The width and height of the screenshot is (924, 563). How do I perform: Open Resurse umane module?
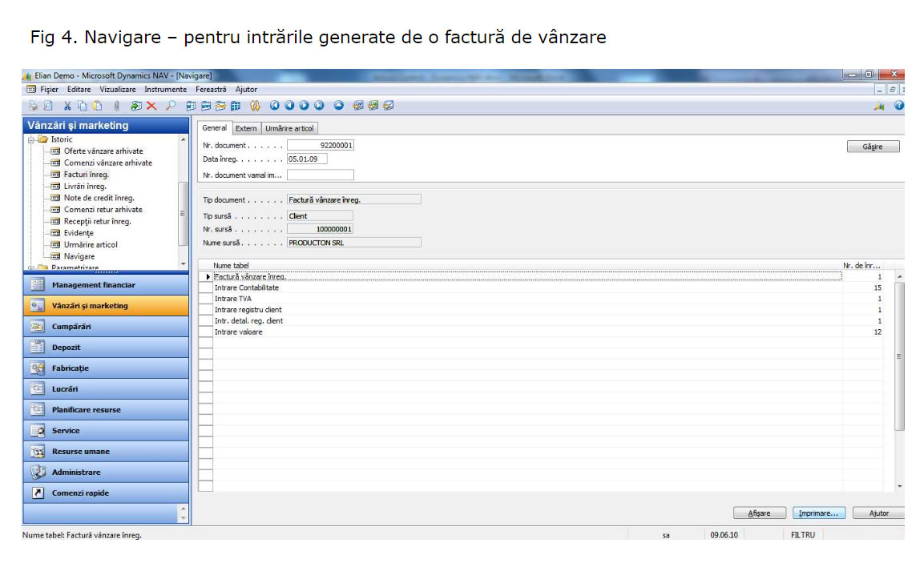click(106, 451)
